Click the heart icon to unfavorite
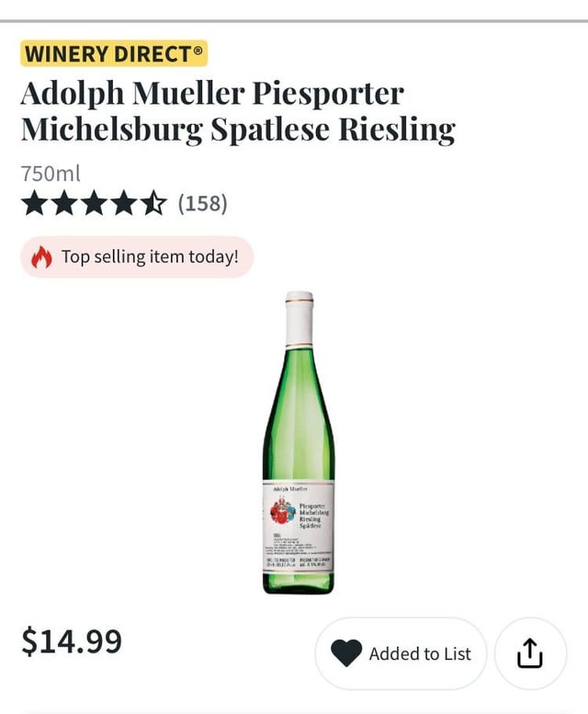The height and width of the screenshot is (714, 588). tap(346, 653)
